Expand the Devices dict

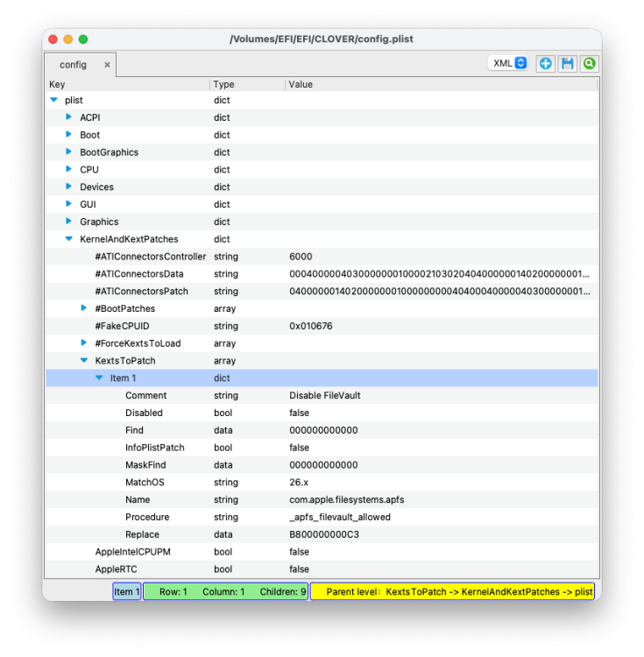(x=68, y=187)
